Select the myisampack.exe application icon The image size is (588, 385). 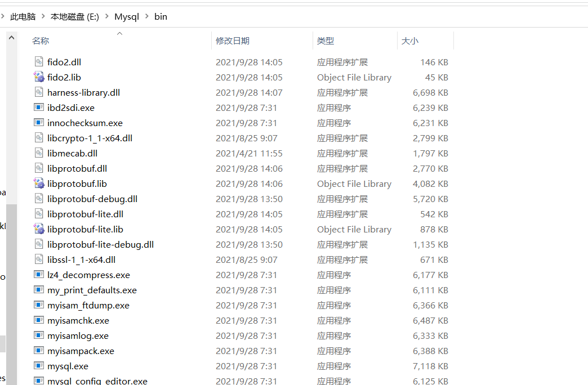39,351
